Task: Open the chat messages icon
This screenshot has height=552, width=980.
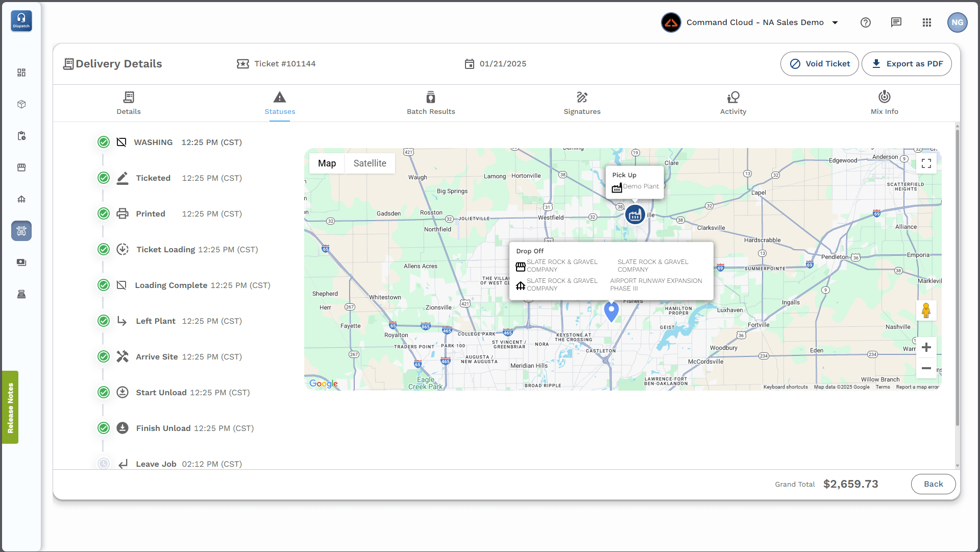Action: (x=896, y=22)
